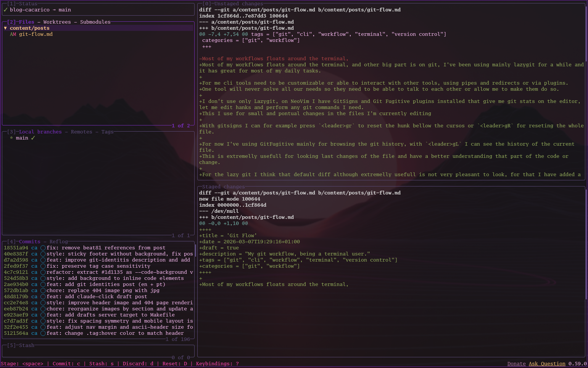Click the graph node for commit 5121564a
This screenshot has height=368, width=588.
click(x=43, y=333)
